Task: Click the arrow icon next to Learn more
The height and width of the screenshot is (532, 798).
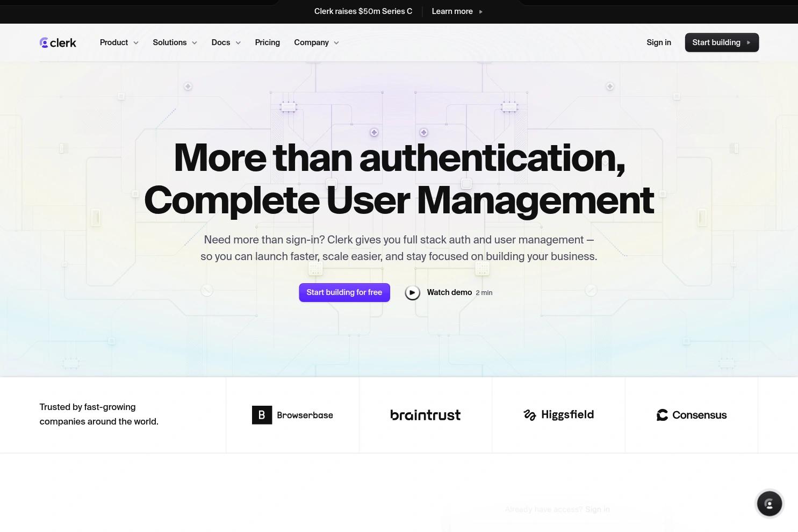Action: click(x=480, y=11)
